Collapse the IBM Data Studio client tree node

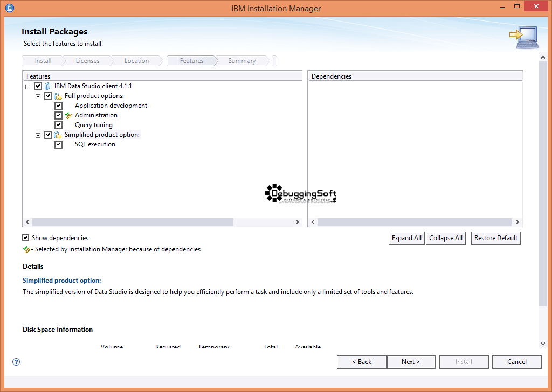pos(28,87)
